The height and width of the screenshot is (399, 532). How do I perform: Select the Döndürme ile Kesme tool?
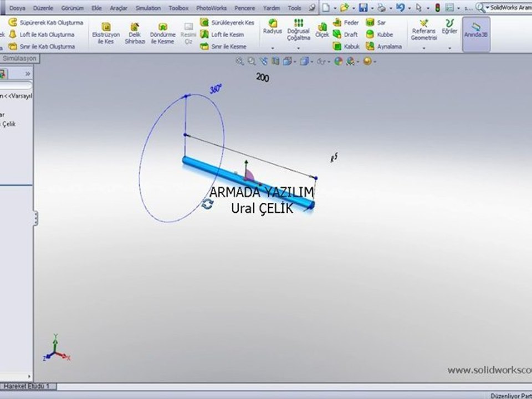point(162,33)
